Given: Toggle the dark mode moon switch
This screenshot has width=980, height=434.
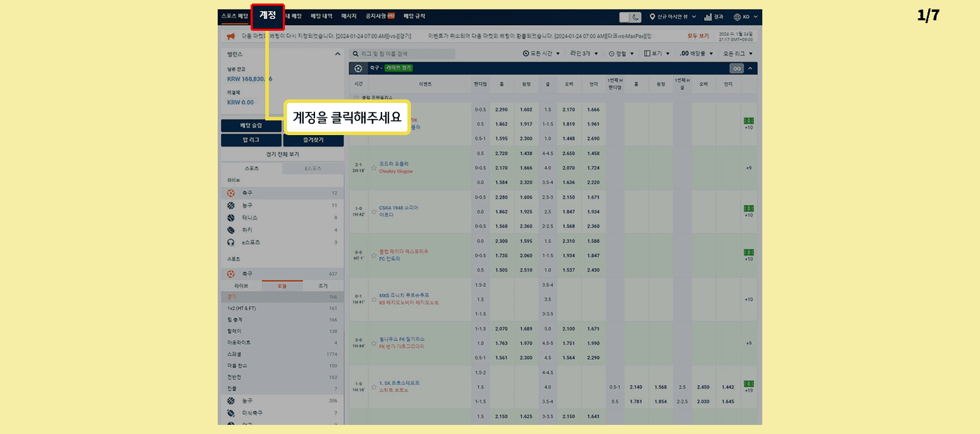Looking at the screenshot, I should (x=630, y=17).
